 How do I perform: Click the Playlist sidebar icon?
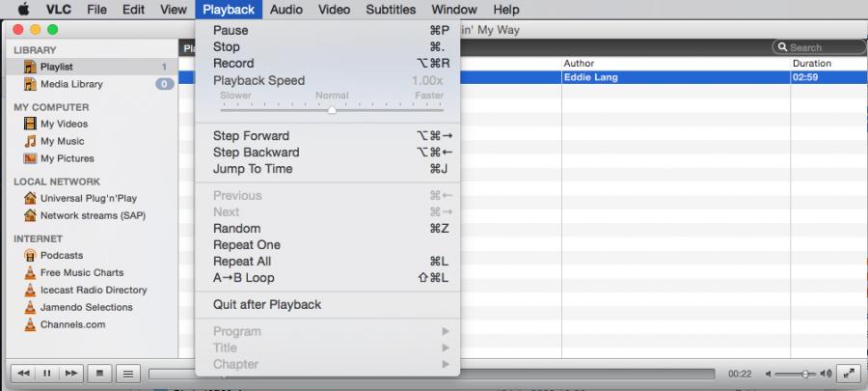(30, 67)
